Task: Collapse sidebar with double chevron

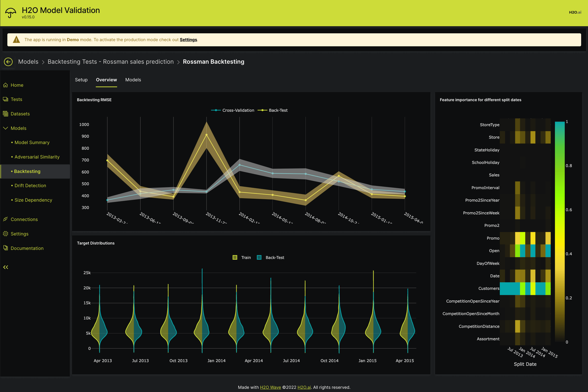Action: (x=5, y=267)
